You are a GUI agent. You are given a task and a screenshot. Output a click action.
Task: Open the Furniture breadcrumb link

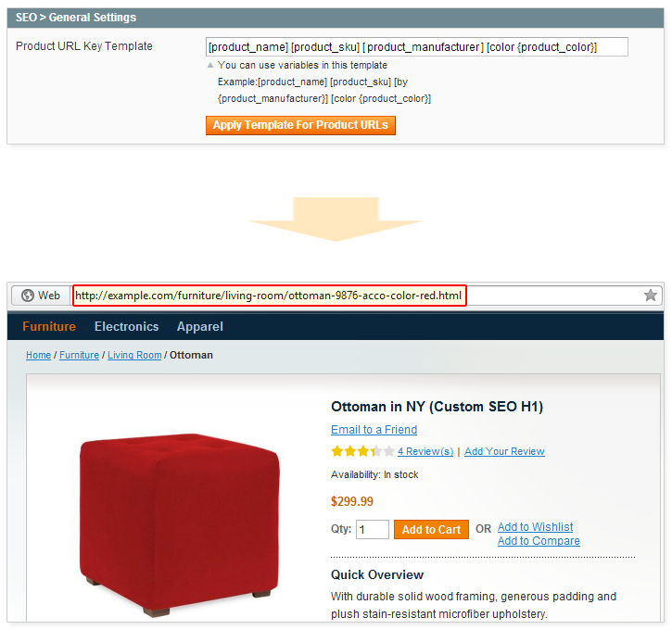(80, 355)
